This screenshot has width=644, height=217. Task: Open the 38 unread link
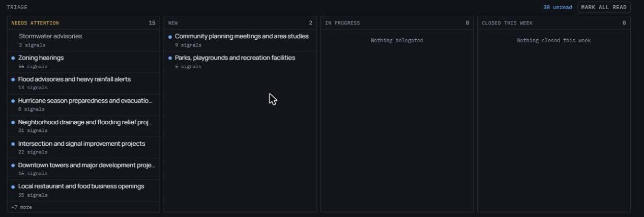558,8
